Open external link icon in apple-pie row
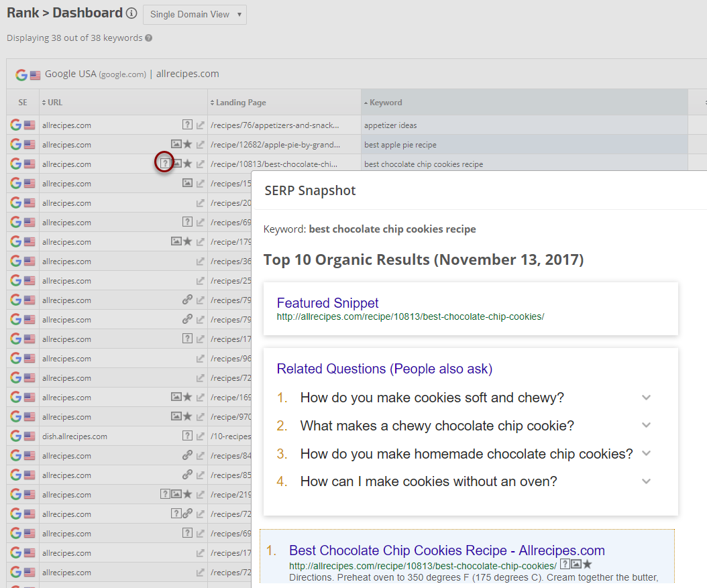707x588 pixels. [200, 144]
